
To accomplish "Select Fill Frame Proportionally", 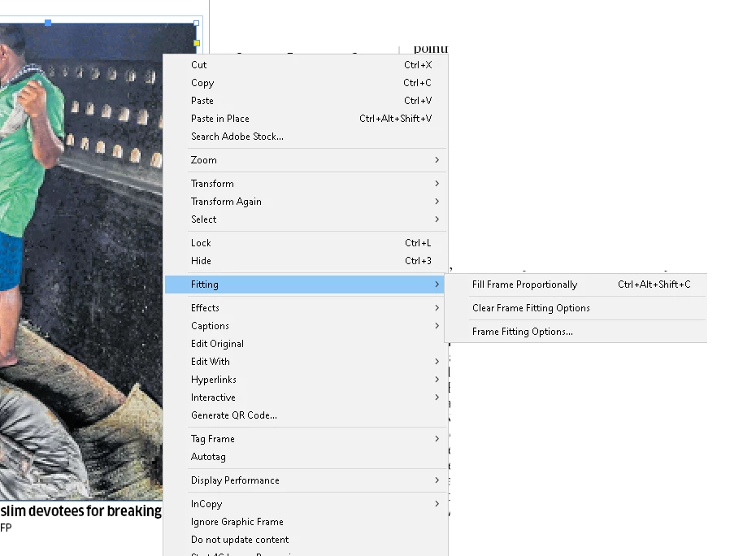I will [x=576, y=284].
